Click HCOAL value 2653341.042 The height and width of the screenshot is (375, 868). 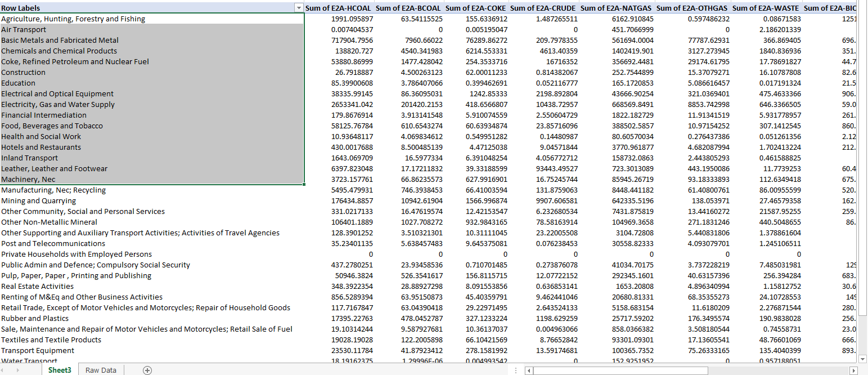(352, 105)
